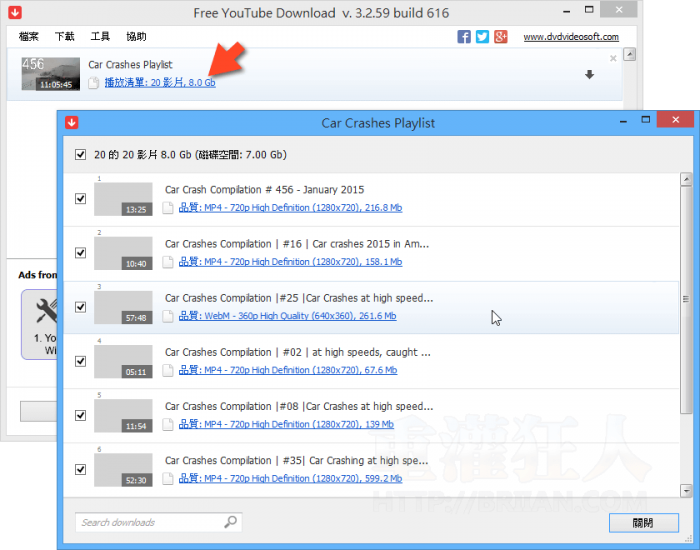Click red app logo in playlist dialog title
Screen dimensions: 700x550
pyautogui.click(x=71, y=122)
